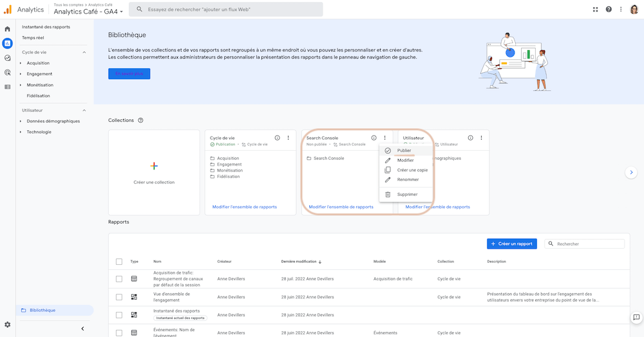Click the Rechercher field in reports table

585,244
